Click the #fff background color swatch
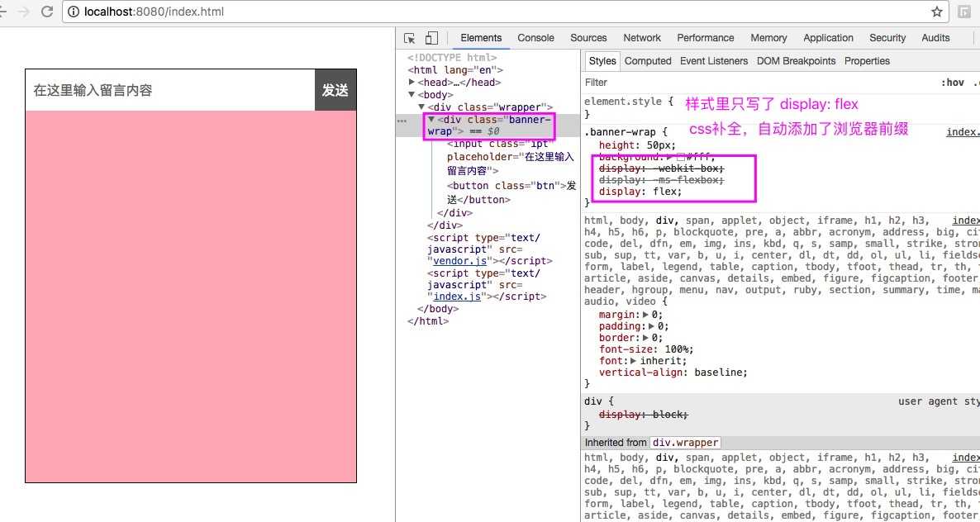 click(x=681, y=157)
